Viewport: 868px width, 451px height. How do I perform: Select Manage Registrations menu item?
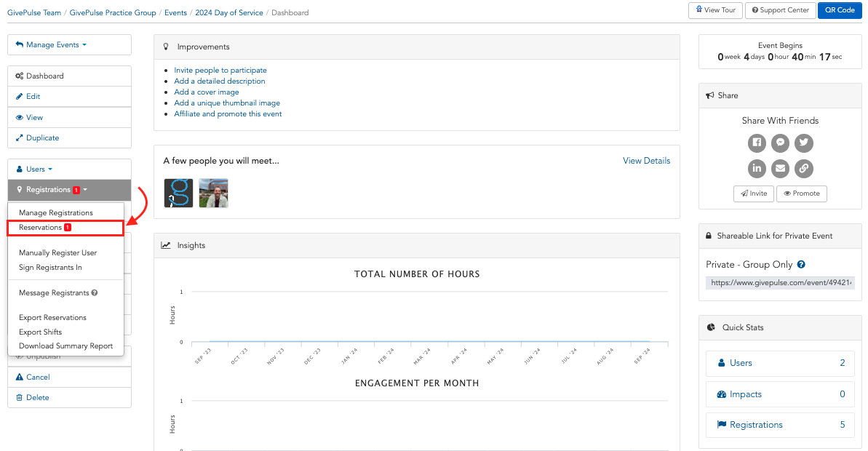click(56, 212)
